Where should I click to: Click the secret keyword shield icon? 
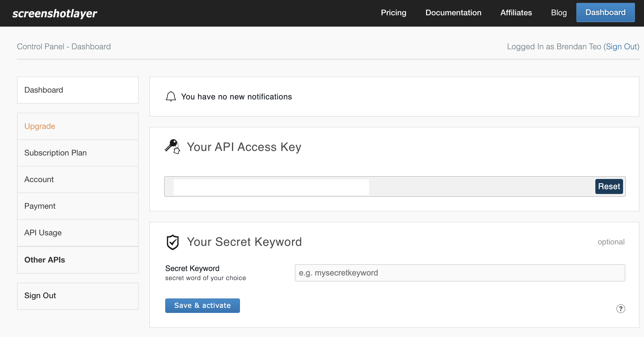coord(173,242)
